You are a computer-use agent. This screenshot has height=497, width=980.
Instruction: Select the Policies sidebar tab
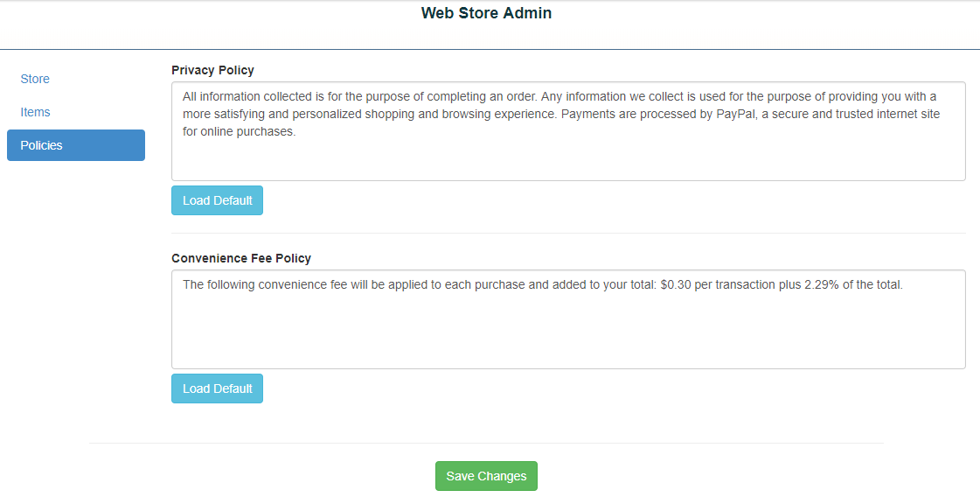pos(75,145)
